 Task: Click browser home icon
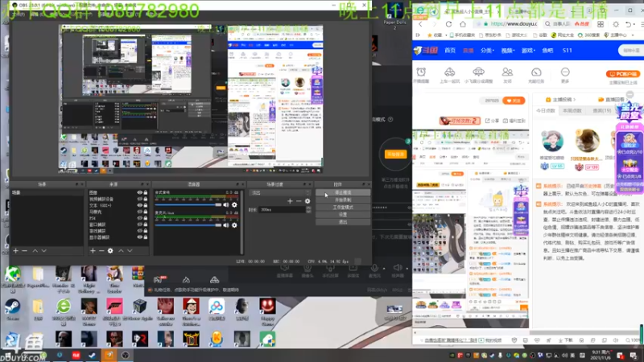pos(463,24)
